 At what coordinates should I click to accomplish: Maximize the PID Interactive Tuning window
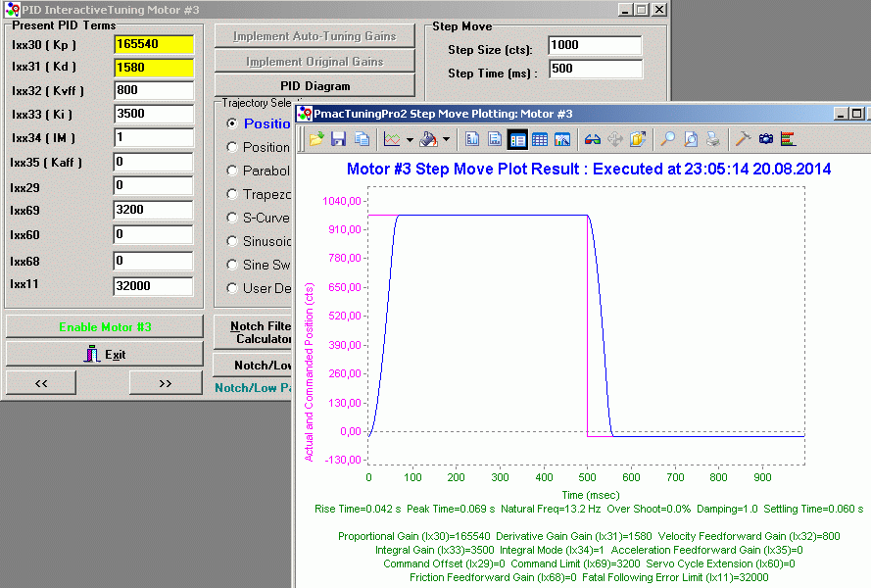642,10
